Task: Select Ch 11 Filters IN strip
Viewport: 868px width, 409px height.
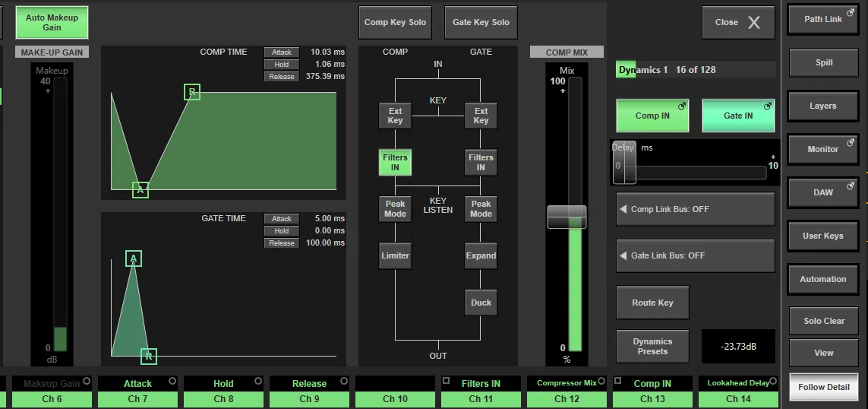Action: (481, 392)
